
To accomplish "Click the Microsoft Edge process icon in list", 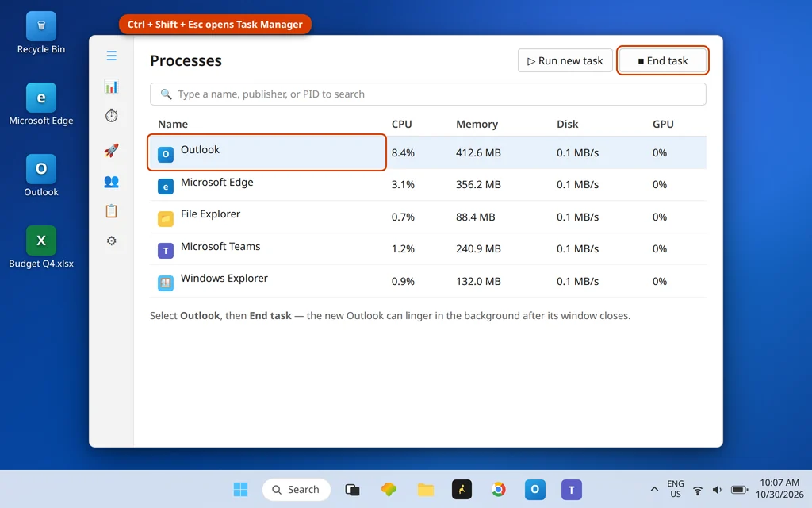I will point(166,187).
